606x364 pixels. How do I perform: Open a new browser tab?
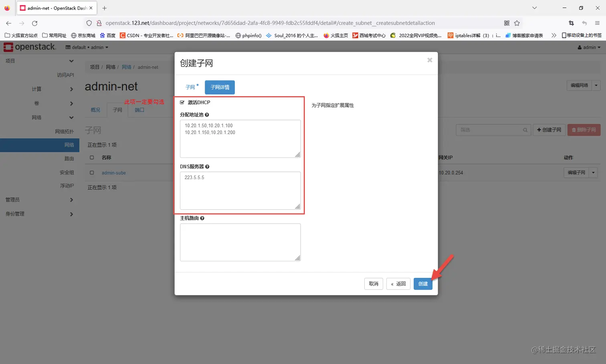(x=105, y=8)
